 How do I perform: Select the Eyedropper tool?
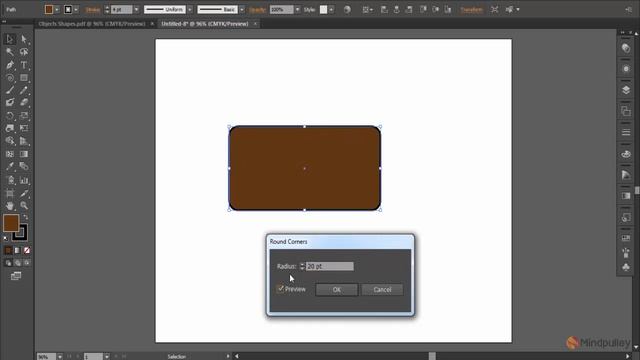10,167
